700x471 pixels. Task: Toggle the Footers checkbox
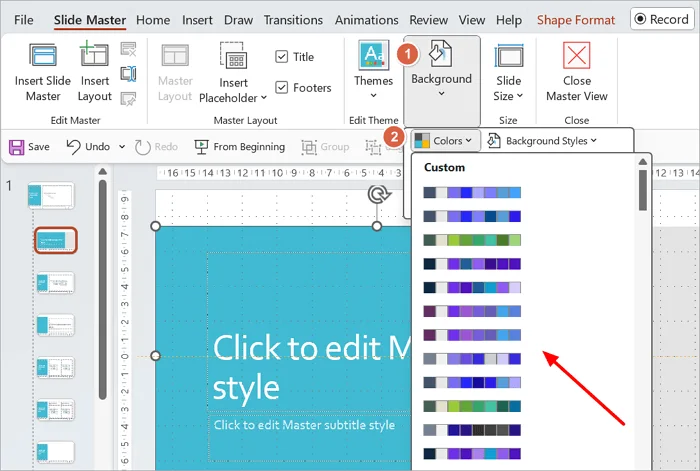pyautogui.click(x=282, y=88)
